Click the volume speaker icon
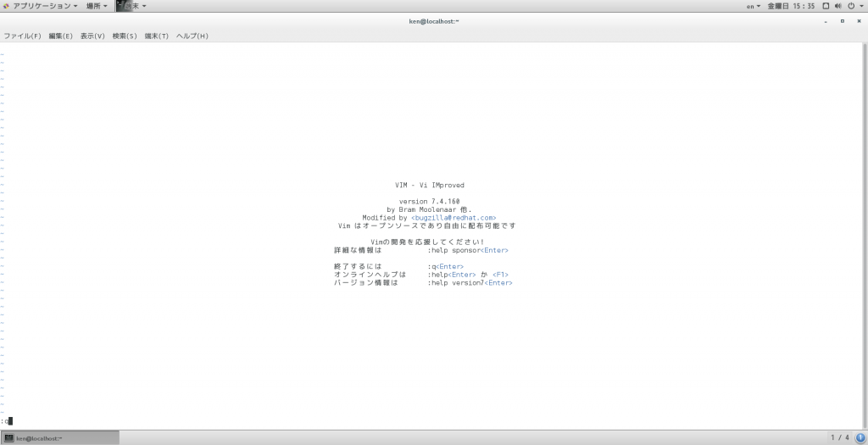 click(x=838, y=6)
